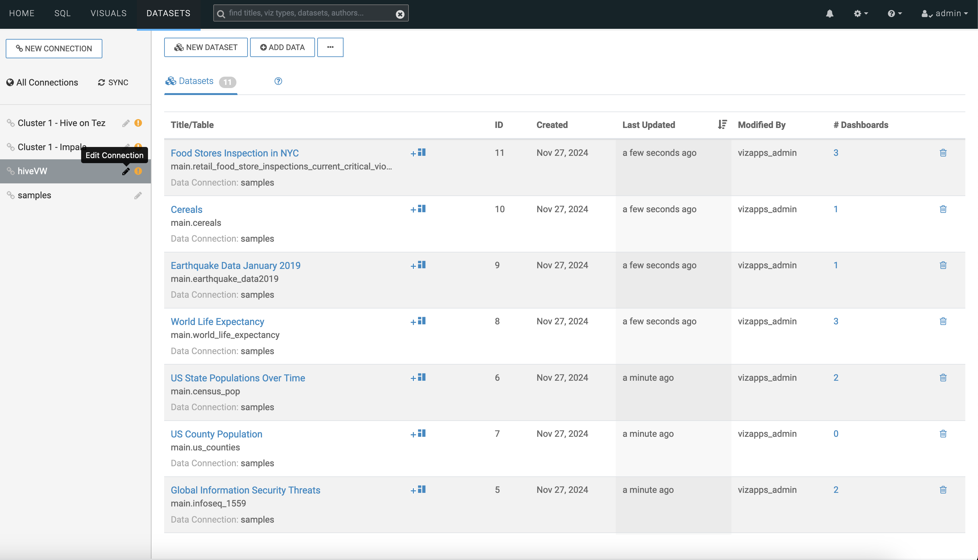Viewport: 978px width, 560px height.
Task: Click new dashboard icon for Food Stores Inspection
Action: (418, 153)
